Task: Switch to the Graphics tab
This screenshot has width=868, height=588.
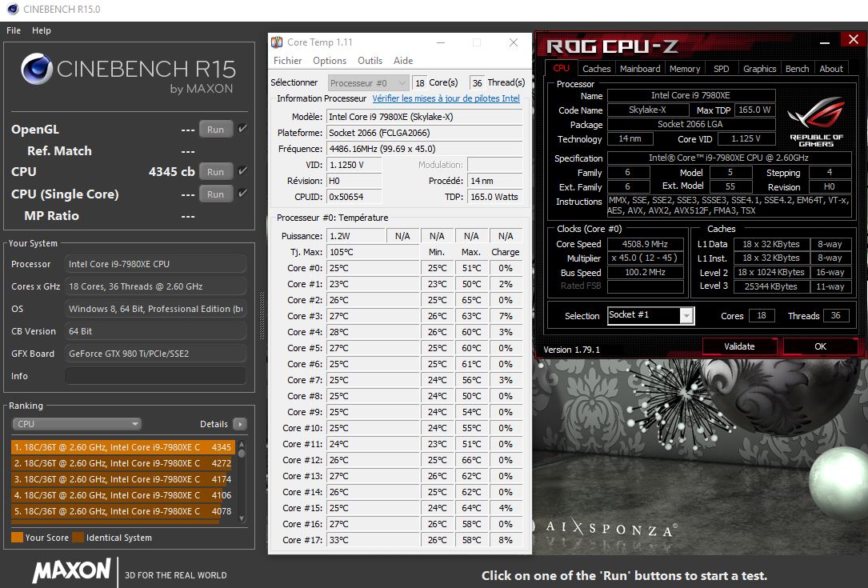Action: click(759, 69)
